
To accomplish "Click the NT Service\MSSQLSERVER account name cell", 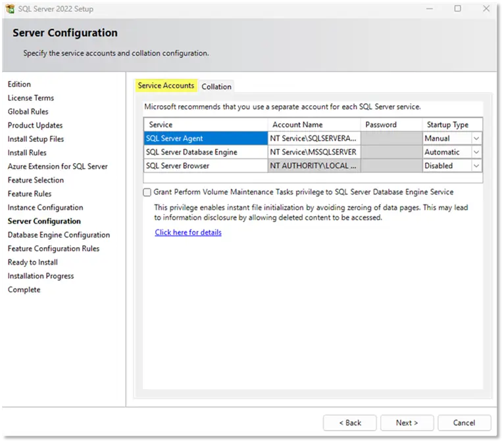I will point(314,152).
